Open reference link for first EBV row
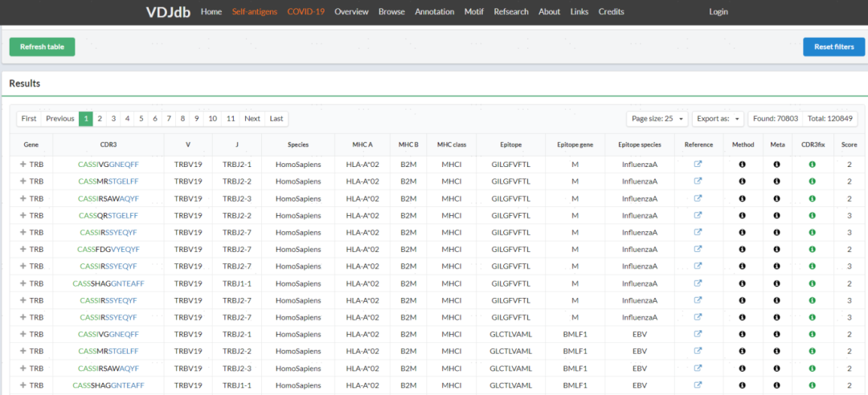 pos(698,334)
